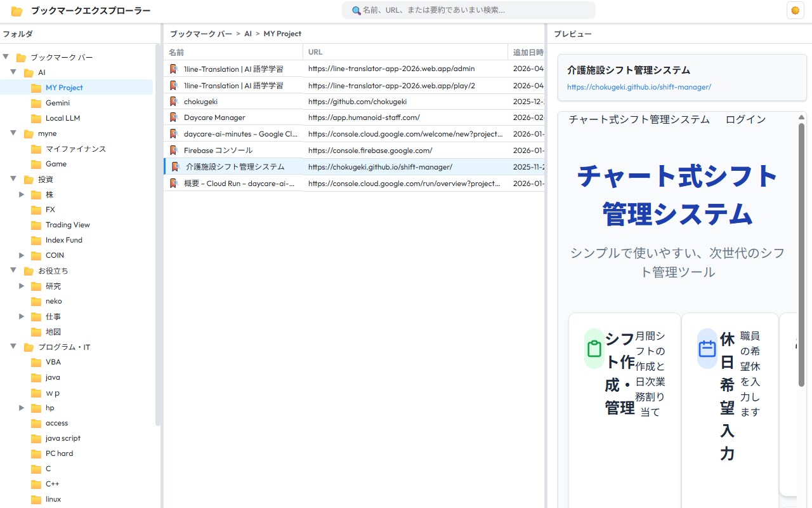The image size is (812, 508).
Task: Select the 概要 – Cloud Run row
Action: click(x=354, y=184)
